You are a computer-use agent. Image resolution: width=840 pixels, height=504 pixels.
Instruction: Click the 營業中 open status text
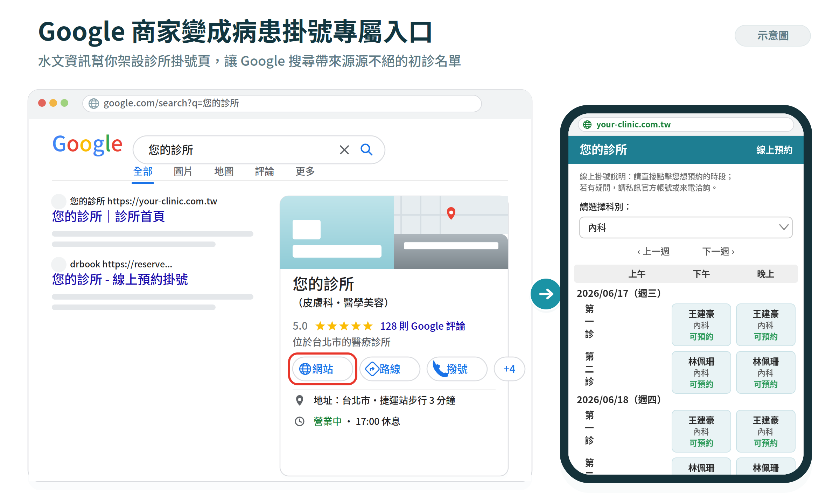pos(328,421)
